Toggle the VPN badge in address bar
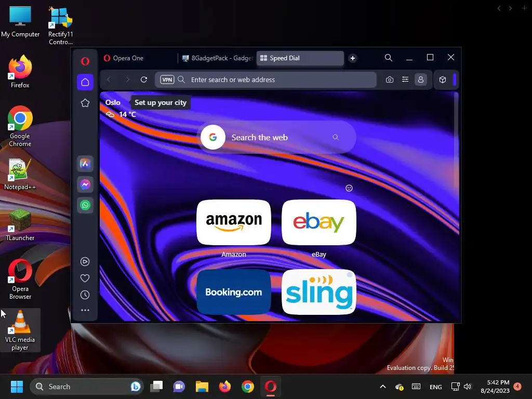Image resolution: width=532 pixels, height=399 pixels. click(167, 79)
